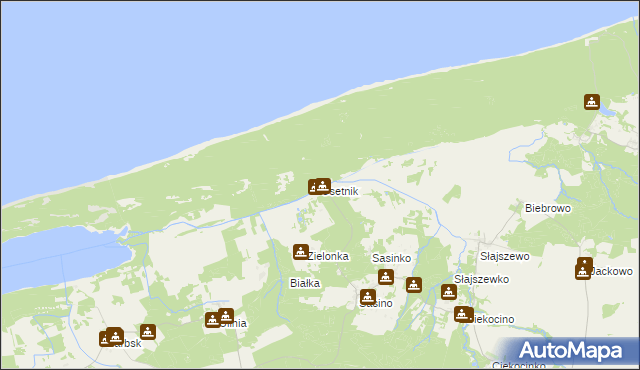This screenshot has height=370, width=640.
Task: Click the Sasino place label
Action: click(x=376, y=304)
